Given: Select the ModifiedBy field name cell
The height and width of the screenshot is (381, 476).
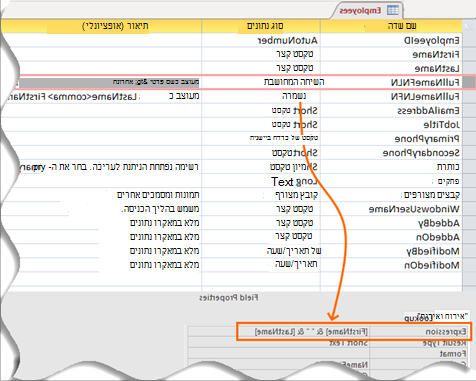Looking at the screenshot, I should pos(391,251).
